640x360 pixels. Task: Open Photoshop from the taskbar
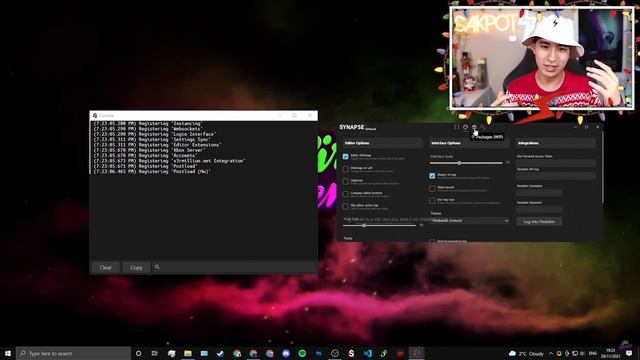pos(318,353)
